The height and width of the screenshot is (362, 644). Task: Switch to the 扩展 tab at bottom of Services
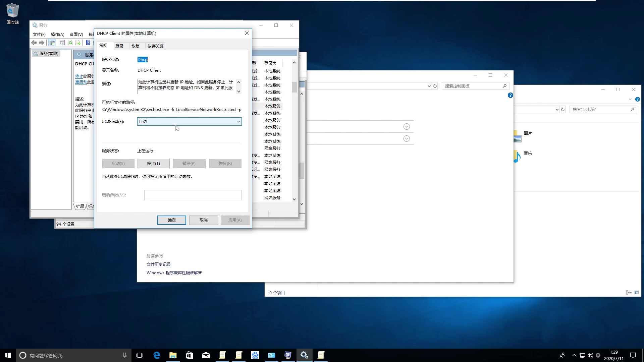[80, 206]
